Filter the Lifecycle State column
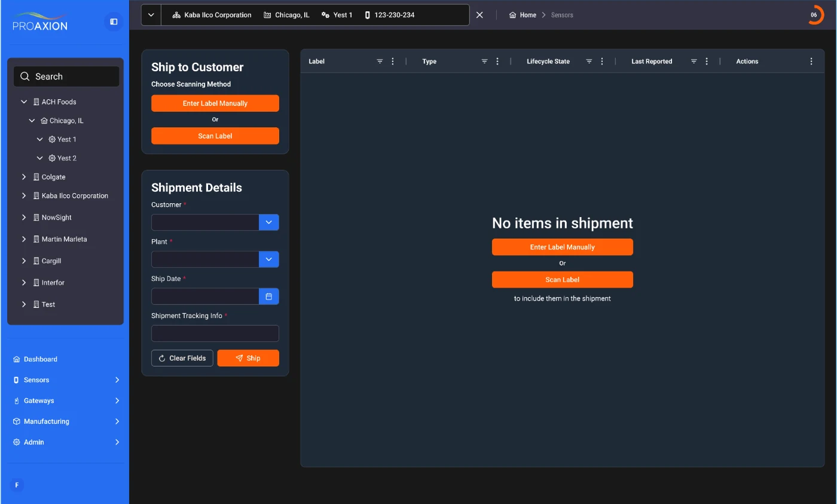The height and width of the screenshot is (504, 837). (589, 62)
